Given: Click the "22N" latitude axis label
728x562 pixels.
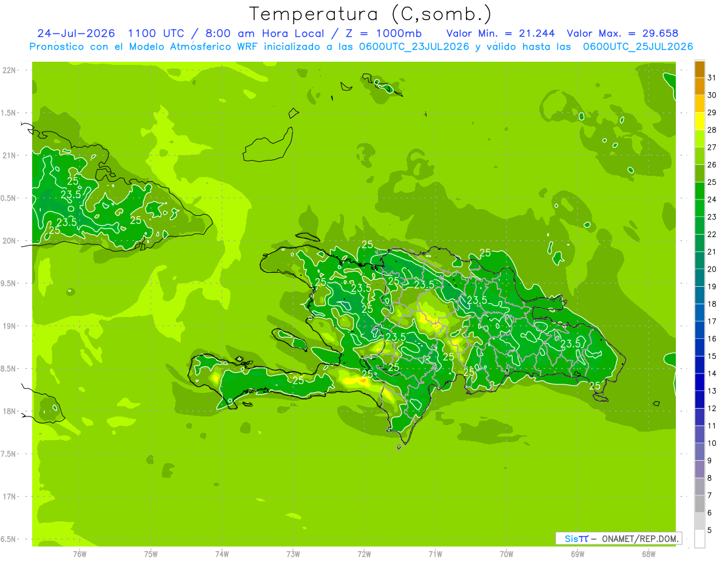Looking at the screenshot, I should (10, 70).
